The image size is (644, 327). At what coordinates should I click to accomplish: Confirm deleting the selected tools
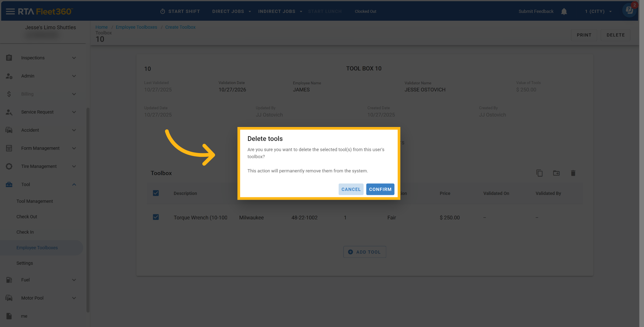380,189
